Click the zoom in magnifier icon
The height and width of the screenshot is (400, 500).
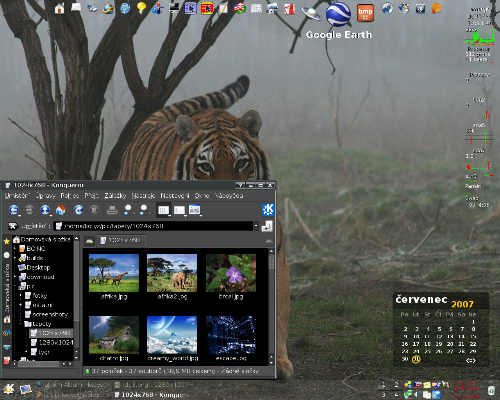pyautogui.click(x=129, y=210)
